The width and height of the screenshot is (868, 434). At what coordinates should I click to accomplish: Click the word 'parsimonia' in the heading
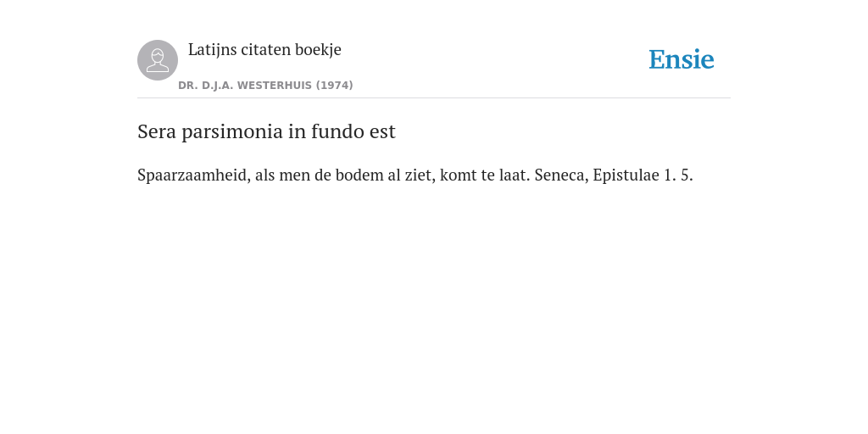click(x=232, y=132)
